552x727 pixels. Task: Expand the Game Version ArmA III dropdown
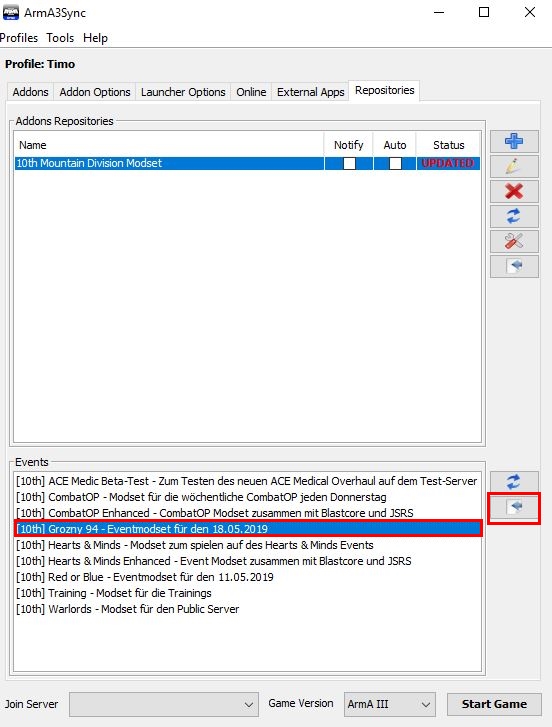click(390, 704)
